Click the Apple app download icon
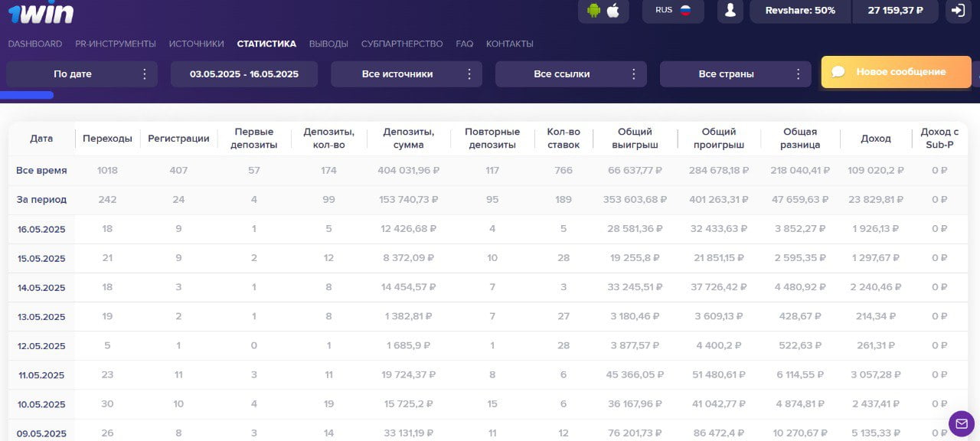The height and width of the screenshot is (441, 980). [x=613, y=11]
